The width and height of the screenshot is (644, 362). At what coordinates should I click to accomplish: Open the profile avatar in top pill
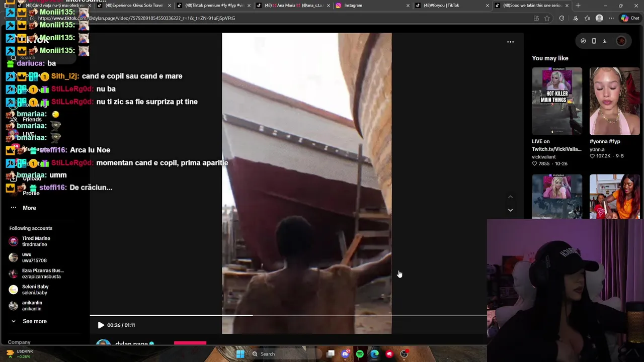click(621, 41)
